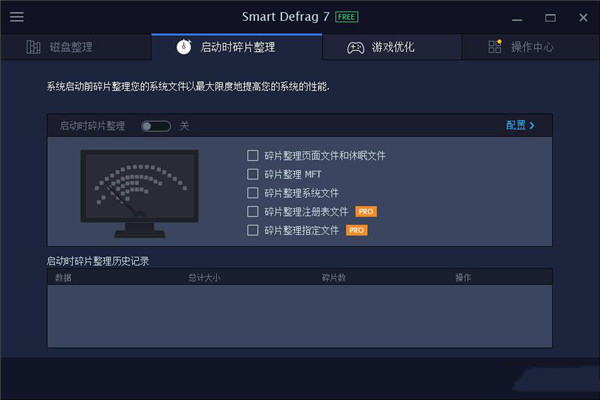Select the 碎片整理指定文件 checkbox
The image size is (600, 400).
click(x=252, y=230)
